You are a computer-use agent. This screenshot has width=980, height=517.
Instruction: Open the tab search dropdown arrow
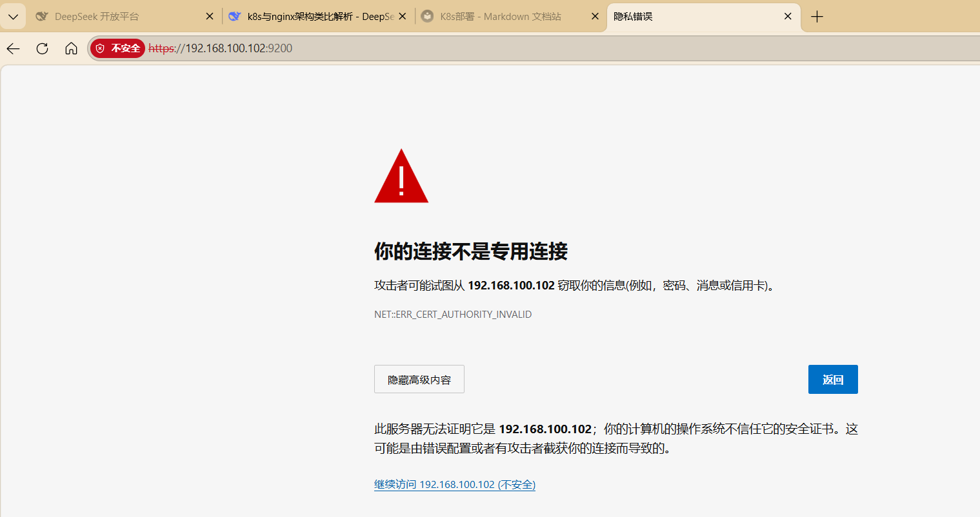pos(13,17)
